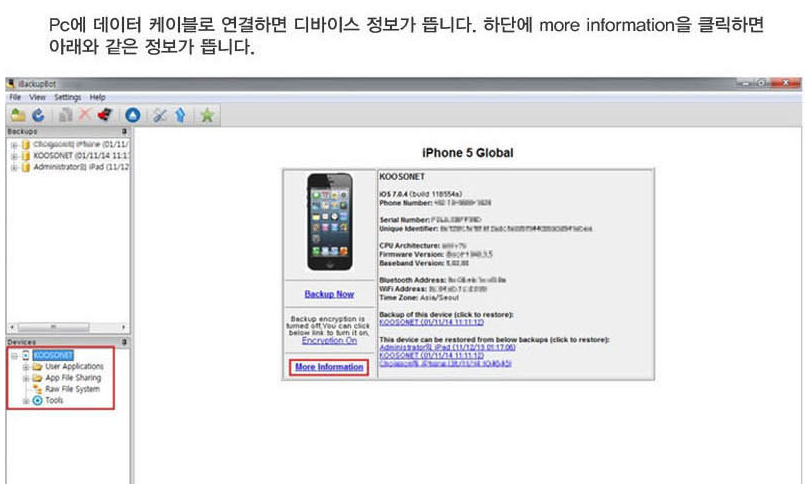Click the Raw File System node icon
Image resolution: width=808 pixels, height=484 pixels.
37,389
